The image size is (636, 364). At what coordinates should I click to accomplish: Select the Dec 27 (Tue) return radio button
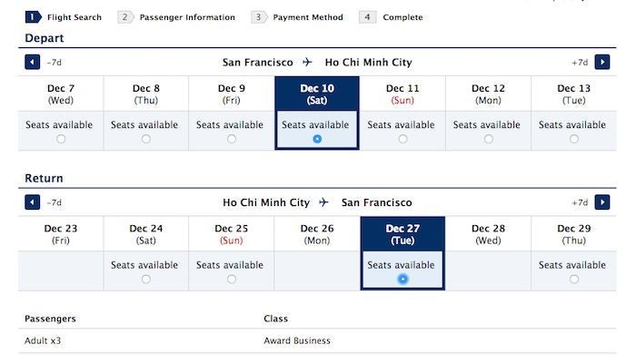[x=402, y=279]
